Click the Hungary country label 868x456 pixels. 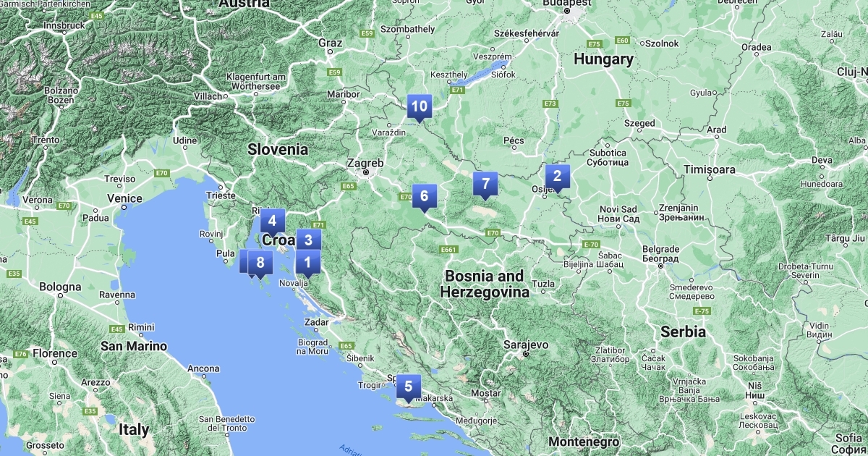603,59
